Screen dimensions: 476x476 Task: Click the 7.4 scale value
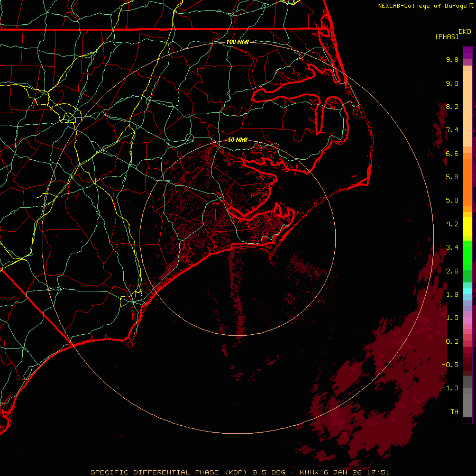point(452,130)
